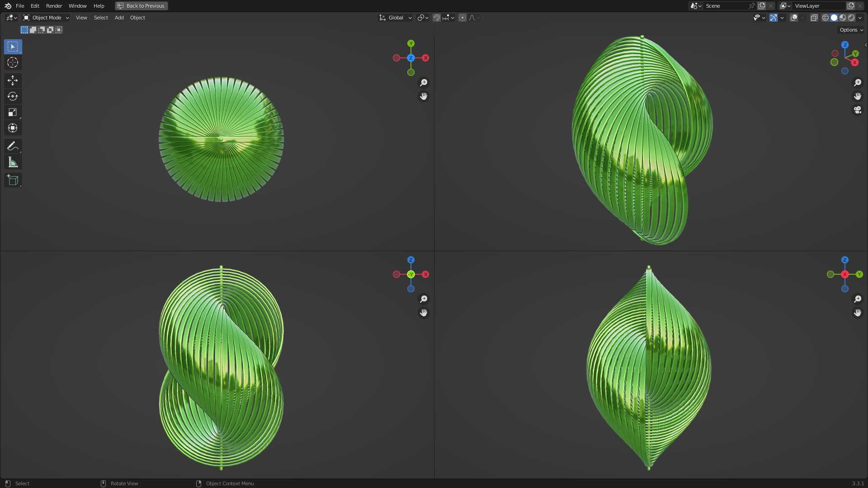This screenshot has height=488, width=868.
Task: Switch to wireframe viewport shading
Action: 826,18
